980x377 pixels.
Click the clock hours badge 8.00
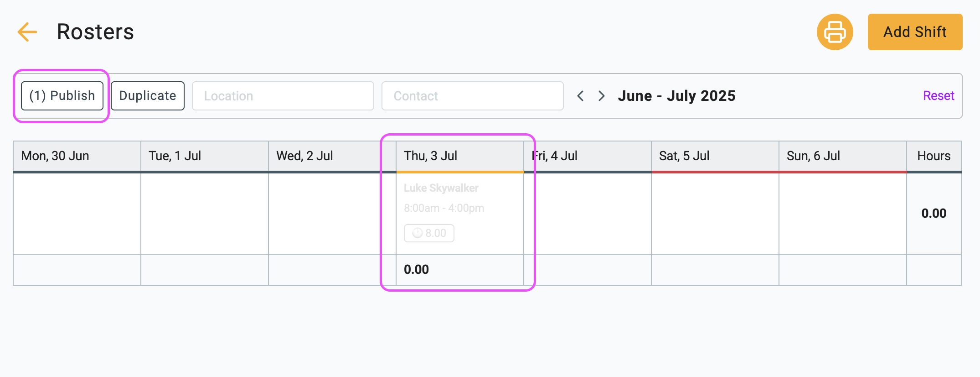tap(429, 233)
